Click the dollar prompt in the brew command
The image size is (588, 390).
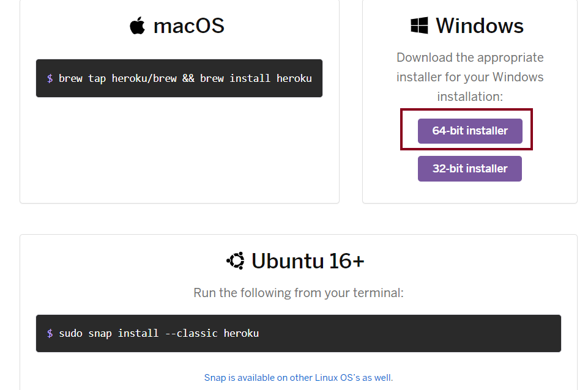(x=50, y=78)
